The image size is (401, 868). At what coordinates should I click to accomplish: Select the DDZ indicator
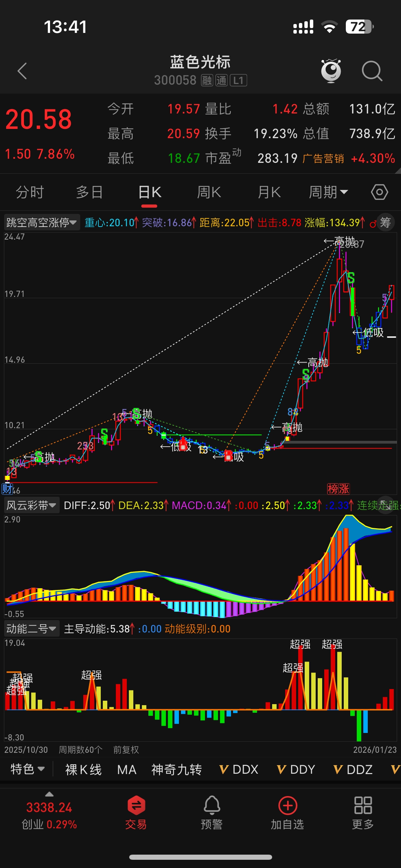[x=353, y=770]
